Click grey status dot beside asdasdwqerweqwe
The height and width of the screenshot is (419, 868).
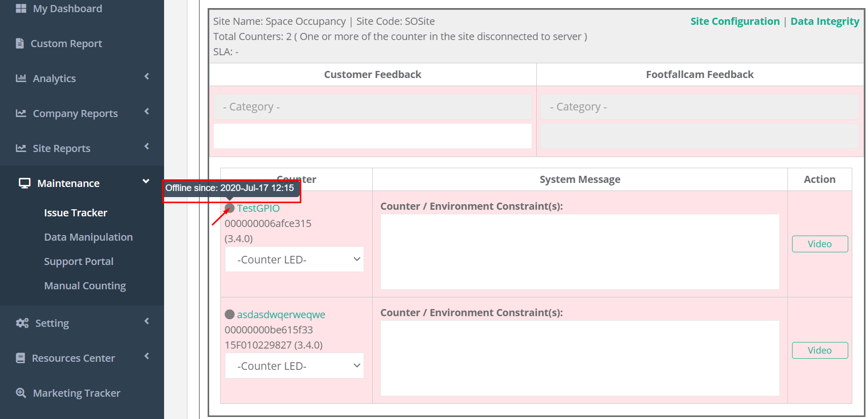[229, 315]
